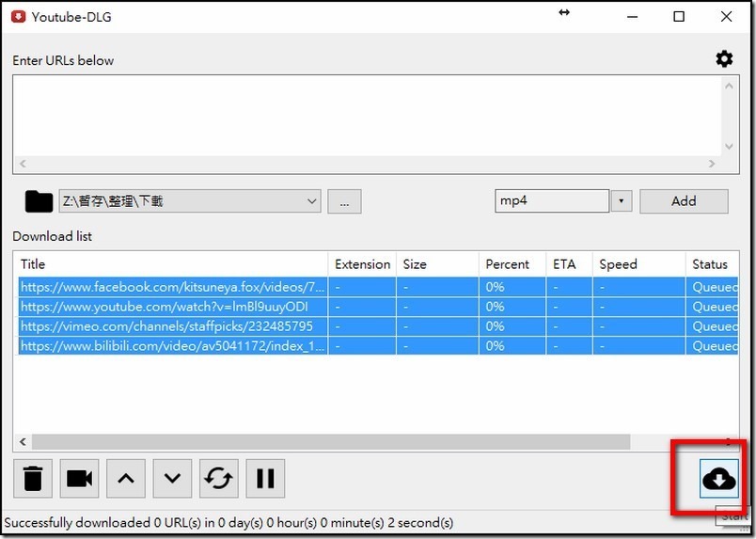Click the Status column header

[712, 264]
